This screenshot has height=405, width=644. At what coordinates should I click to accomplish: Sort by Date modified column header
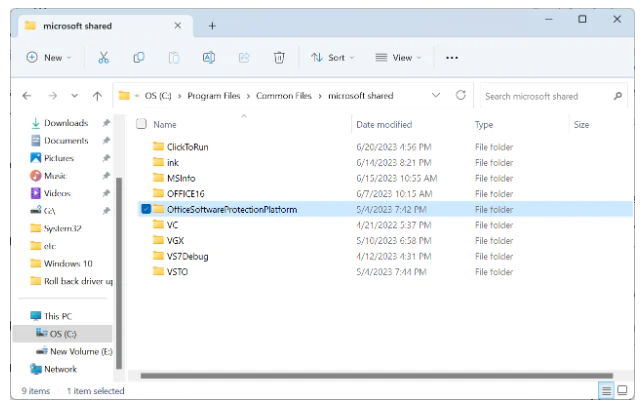[384, 124]
